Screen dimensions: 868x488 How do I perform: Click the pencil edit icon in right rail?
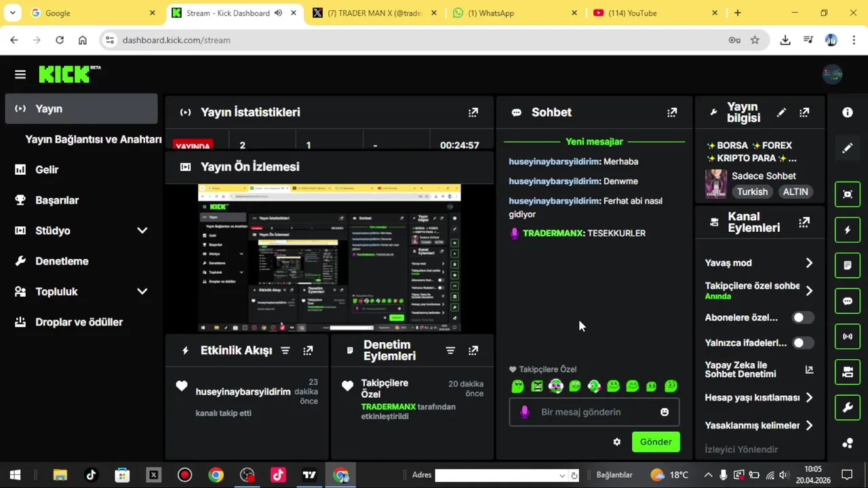848,148
